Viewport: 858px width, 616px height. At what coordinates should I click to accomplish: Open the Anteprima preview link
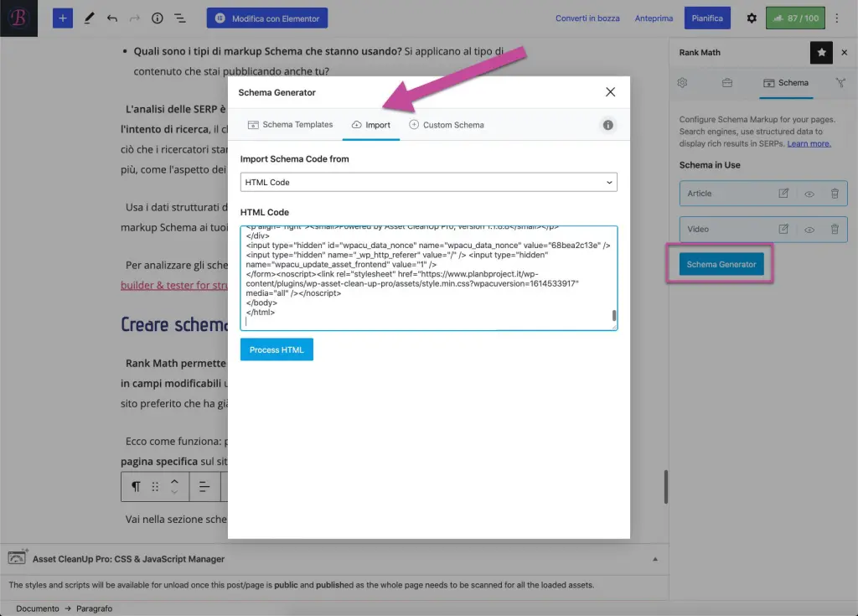point(654,18)
